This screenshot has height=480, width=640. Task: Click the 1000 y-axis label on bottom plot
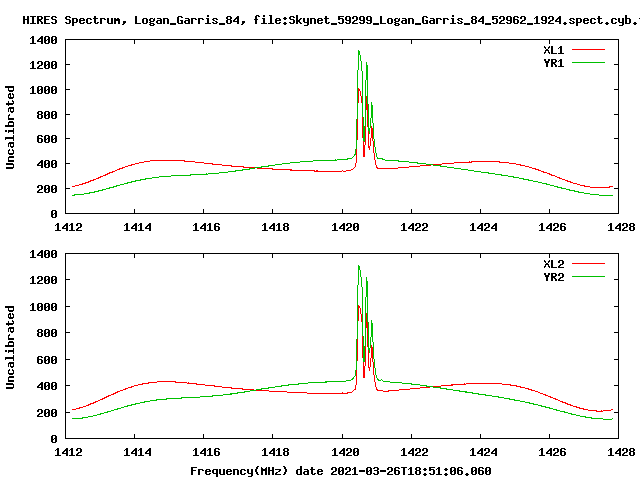(x=43, y=307)
